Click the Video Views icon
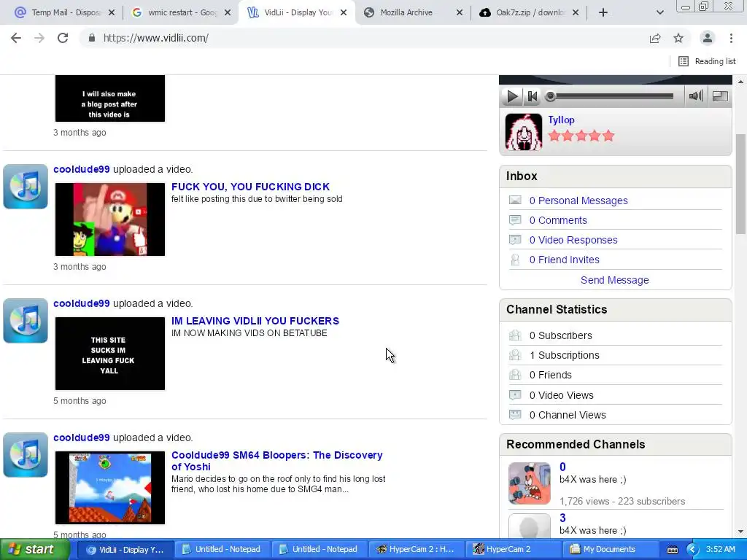747x560 pixels. point(515,394)
